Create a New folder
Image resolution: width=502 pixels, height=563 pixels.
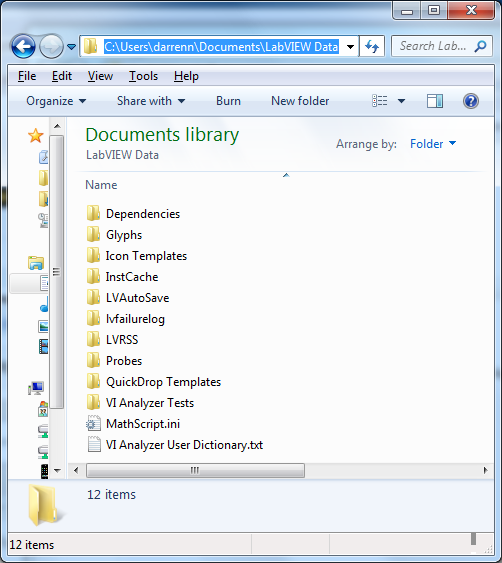300,101
